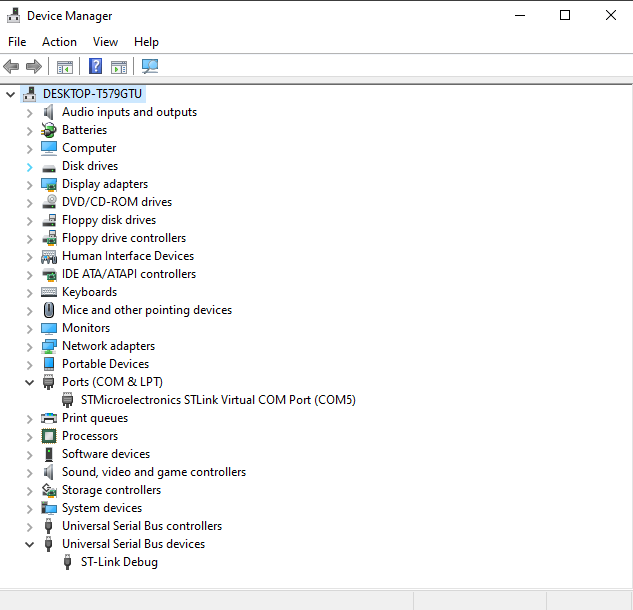The width and height of the screenshot is (633, 610).
Task: Click Device Manager title bar icon
Action: [x=13, y=15]
